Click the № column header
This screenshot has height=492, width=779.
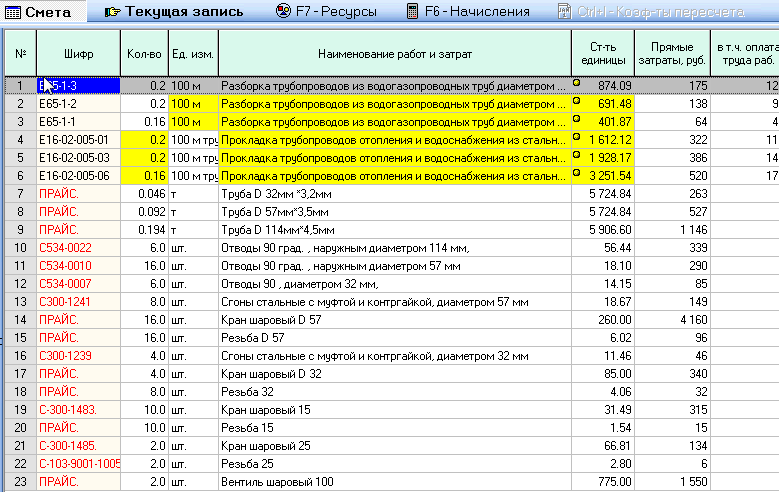(x=20, y=53)
